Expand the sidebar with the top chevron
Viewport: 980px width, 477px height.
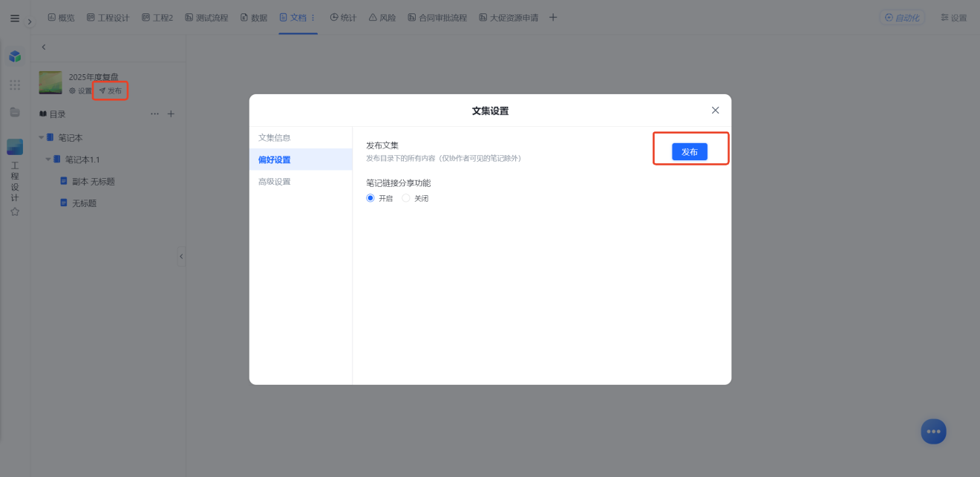(30, 22)
